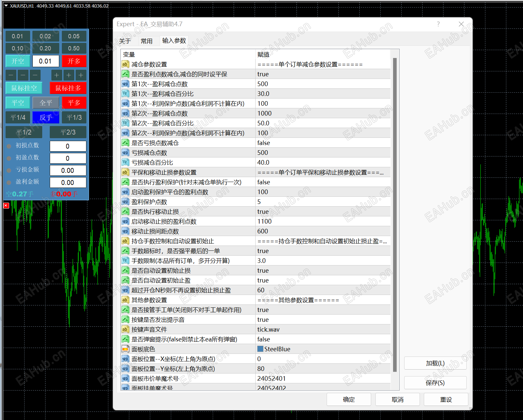Click the color icon beside 面板底色

(125, 349)
